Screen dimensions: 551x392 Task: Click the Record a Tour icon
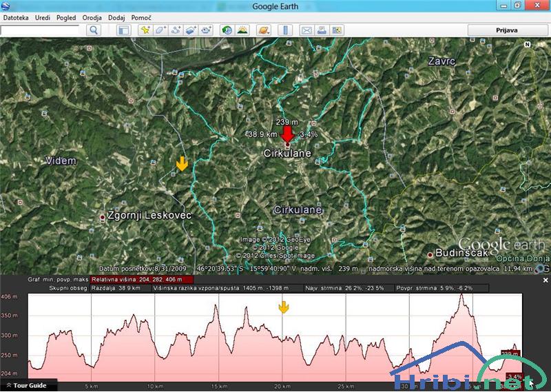click(x=206, y=30)
